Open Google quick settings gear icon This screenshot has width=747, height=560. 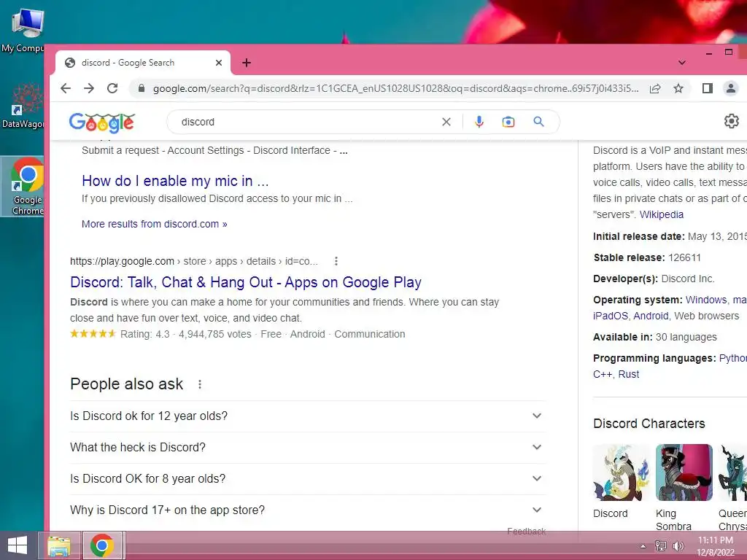[x=731, y=122]
